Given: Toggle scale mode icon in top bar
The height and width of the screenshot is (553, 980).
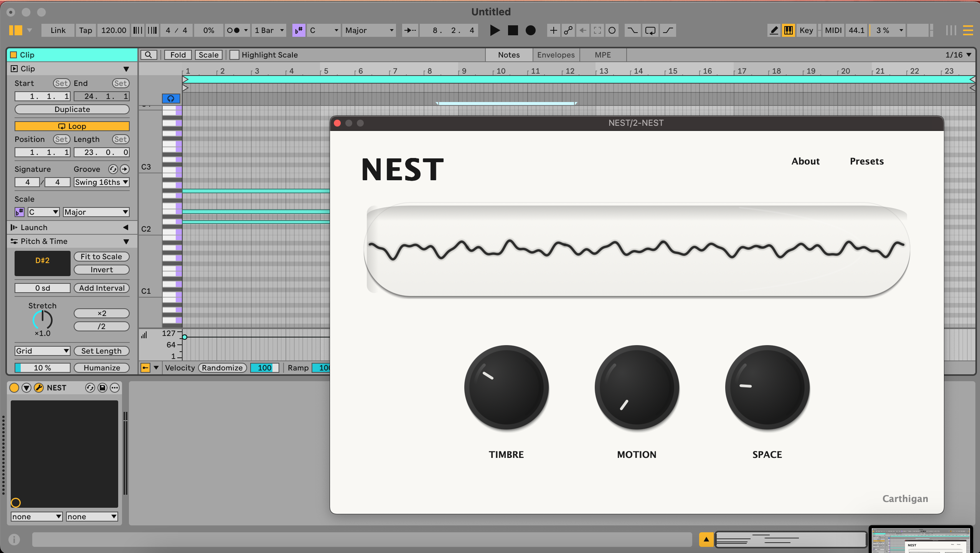Looking at the screenshot, I should [x=299, y=30].
